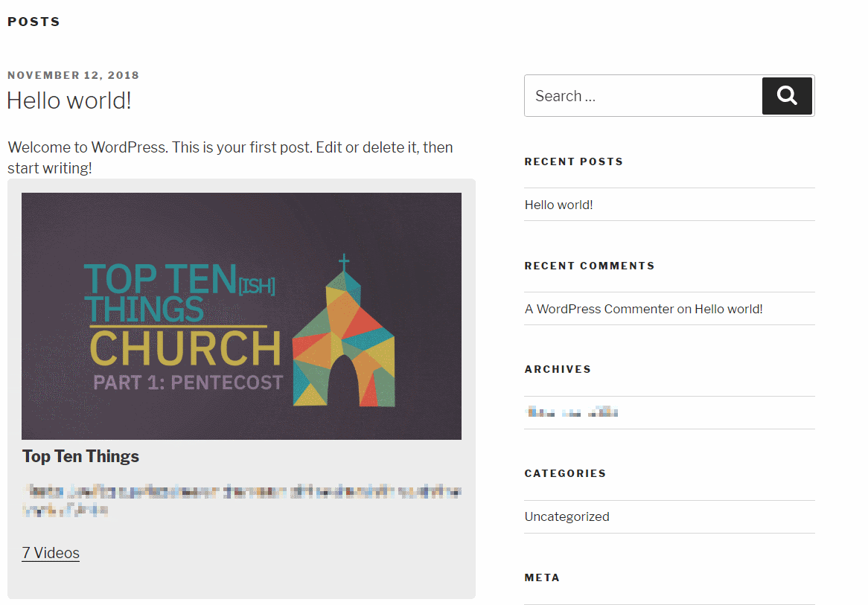This screenshot has width=868, height=605.
Task: Click the "Recent Comments" widget heading
Action: pos(589,266)
